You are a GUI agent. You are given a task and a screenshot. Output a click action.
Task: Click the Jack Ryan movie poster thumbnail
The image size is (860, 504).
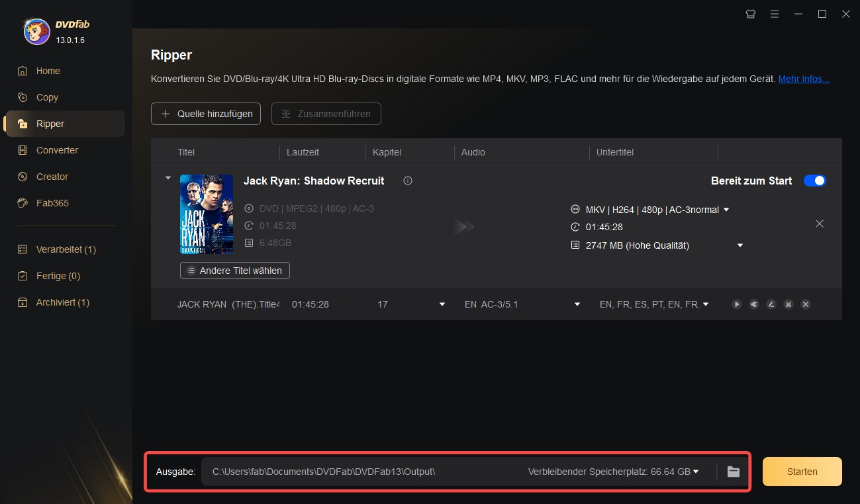point(207,214)
